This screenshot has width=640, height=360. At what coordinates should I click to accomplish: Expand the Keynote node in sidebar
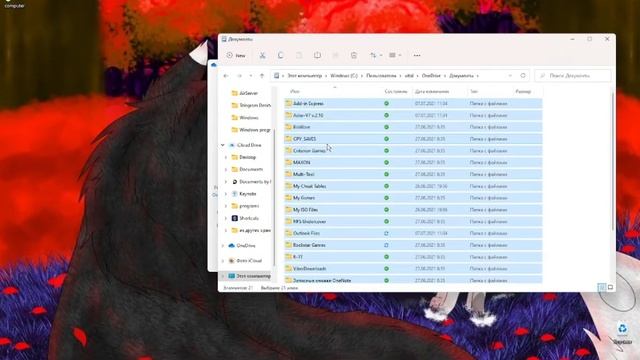(x=226, y=193)
